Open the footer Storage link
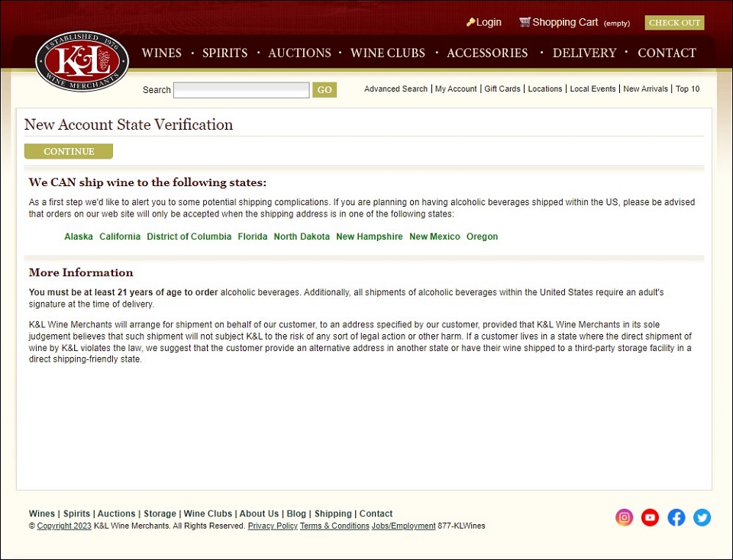 [160, 513]
